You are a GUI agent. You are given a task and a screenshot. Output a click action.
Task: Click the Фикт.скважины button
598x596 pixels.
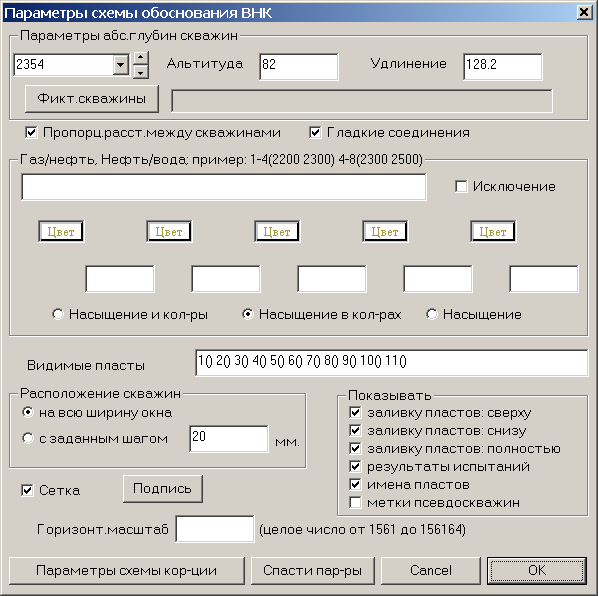[92, 99]
